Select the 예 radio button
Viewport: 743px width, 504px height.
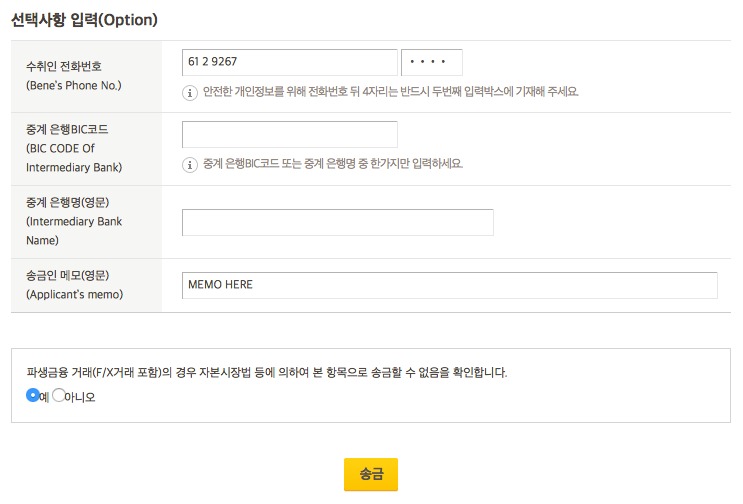[x=32, y=395]
